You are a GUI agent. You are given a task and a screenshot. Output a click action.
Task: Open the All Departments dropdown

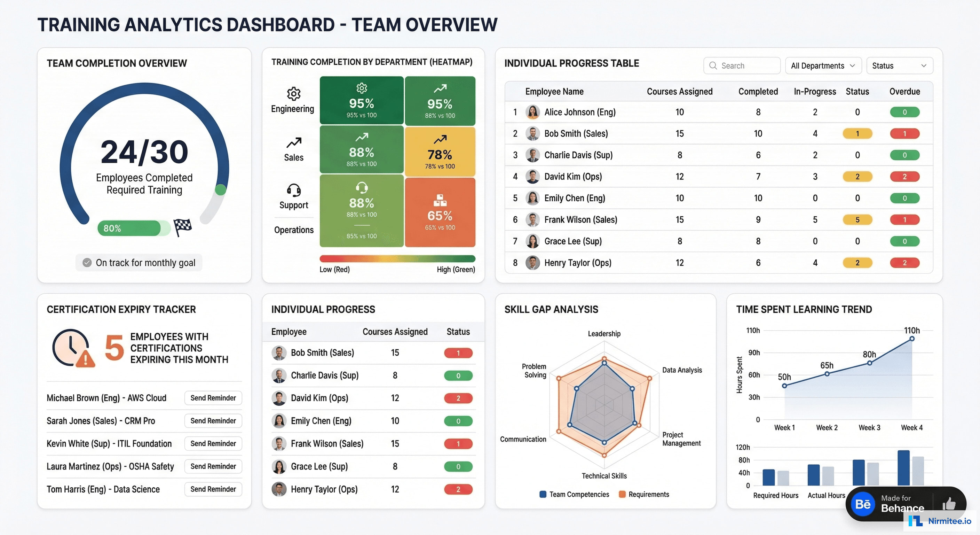tap(823, 65)
